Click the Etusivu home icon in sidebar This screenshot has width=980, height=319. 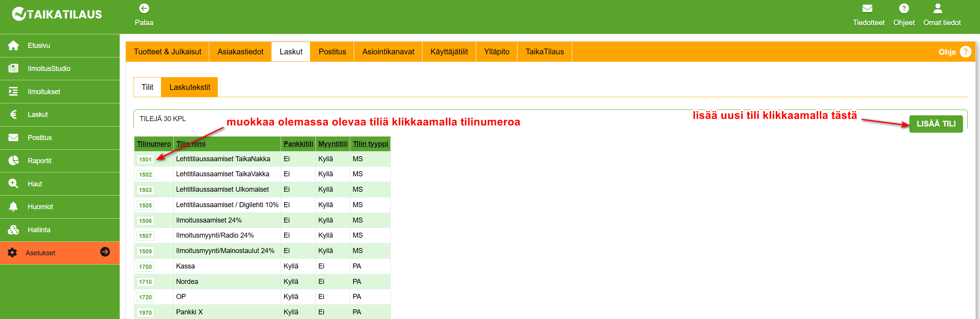click(x=14, y=46)
